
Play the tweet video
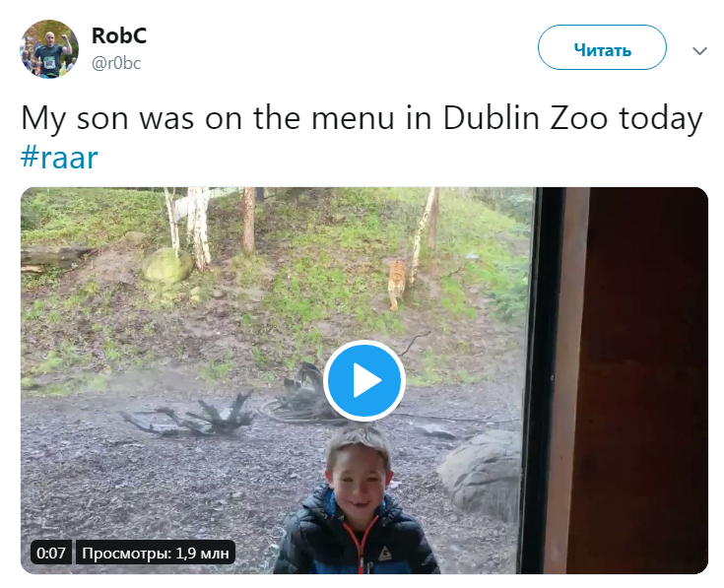[364, 380]
